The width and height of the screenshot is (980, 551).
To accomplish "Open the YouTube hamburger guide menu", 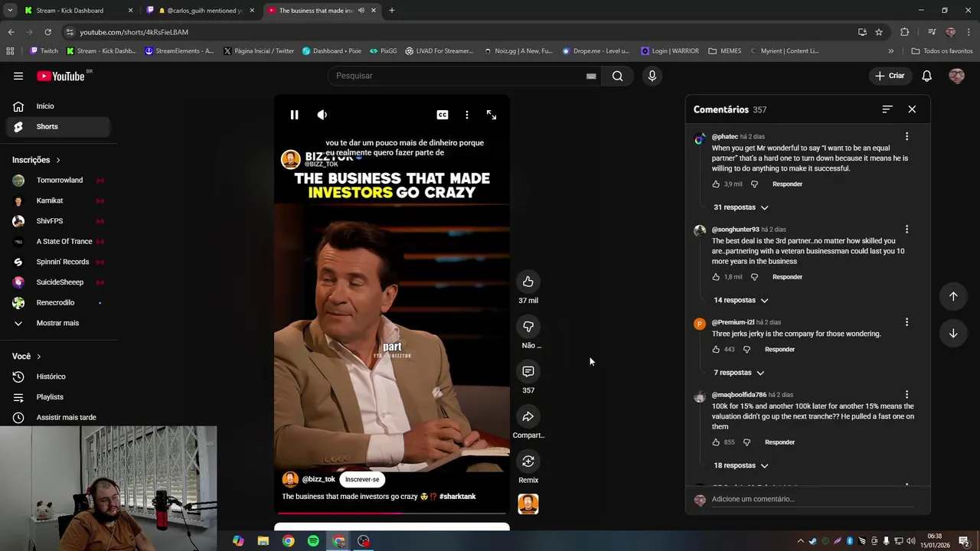I will (x=18, y=76).
